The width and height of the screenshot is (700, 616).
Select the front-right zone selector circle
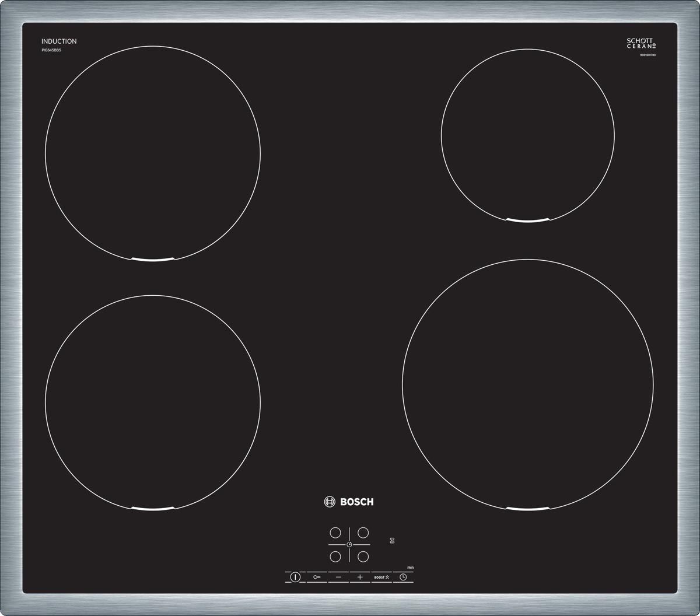pyautogui.click(x=363, y=556)
